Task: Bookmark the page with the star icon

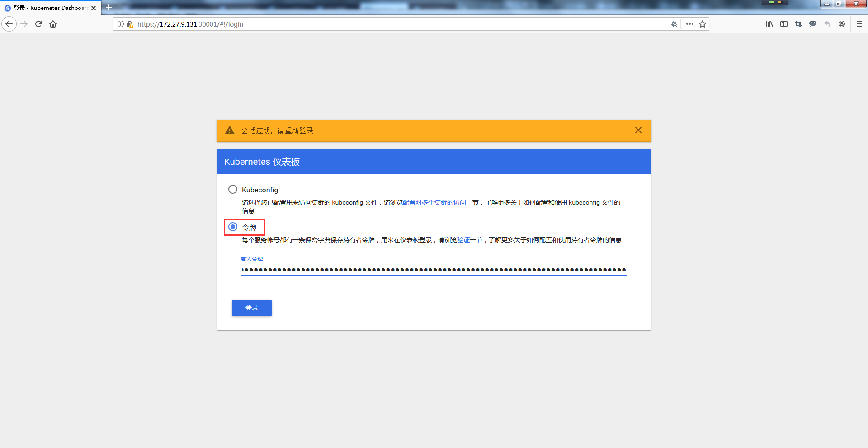Action: pos(703,24)
